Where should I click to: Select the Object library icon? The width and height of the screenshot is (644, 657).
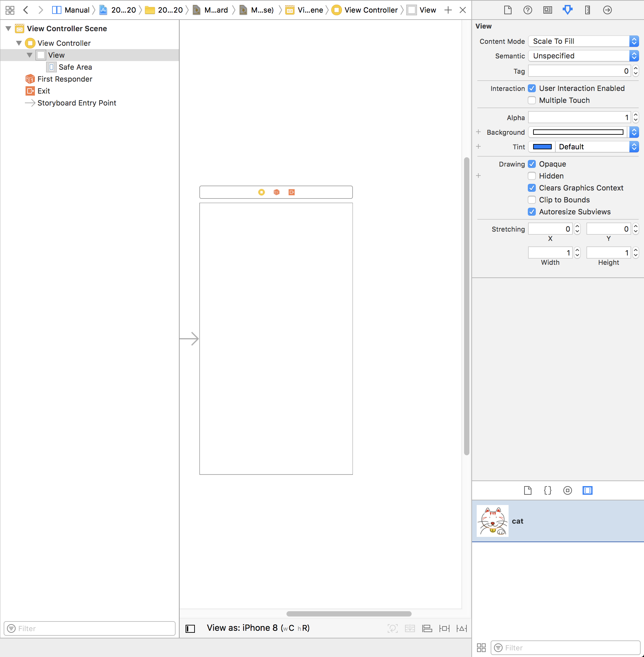tap(568, 490)
